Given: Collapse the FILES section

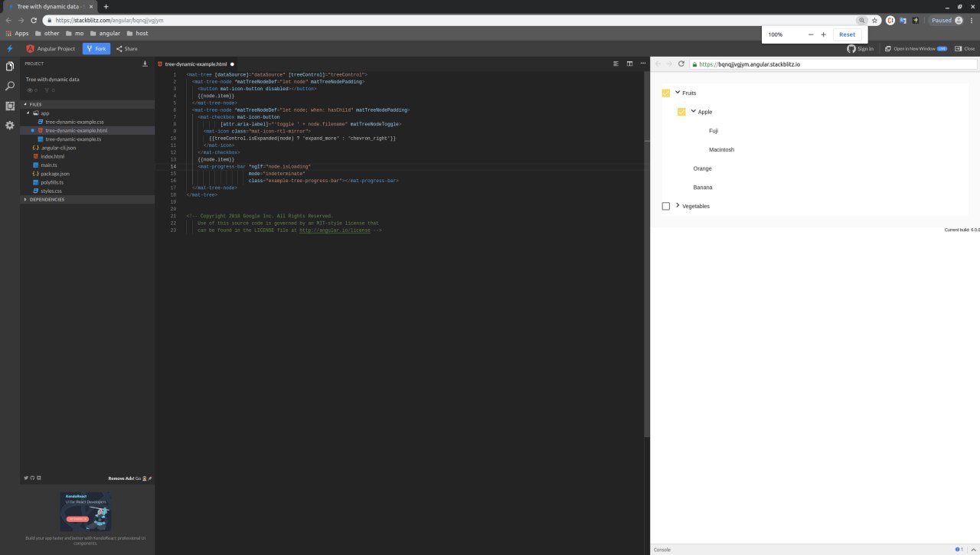Looking at the screenshot, I should [x=87, y=104].
